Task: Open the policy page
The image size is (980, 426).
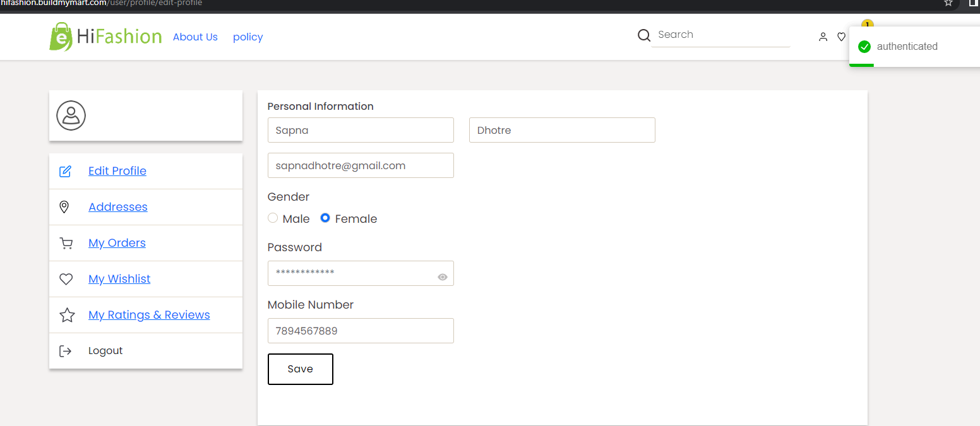Action: (x=248, y=37)
